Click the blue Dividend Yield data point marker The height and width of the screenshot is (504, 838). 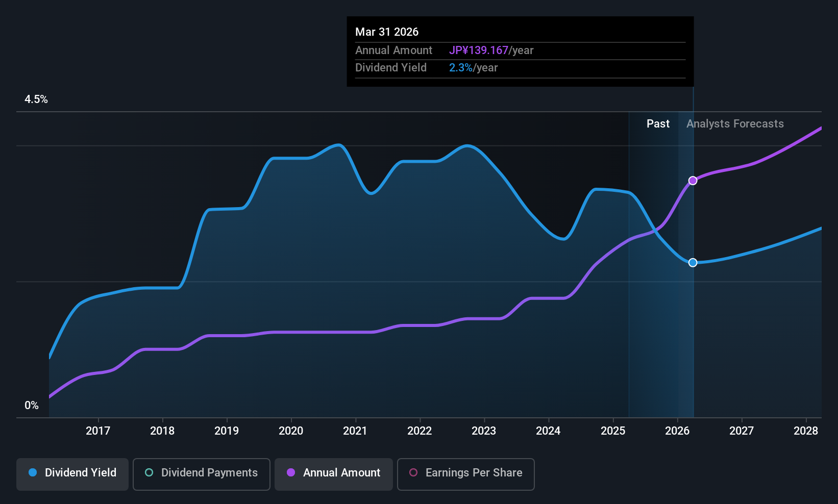pos(693,263)
